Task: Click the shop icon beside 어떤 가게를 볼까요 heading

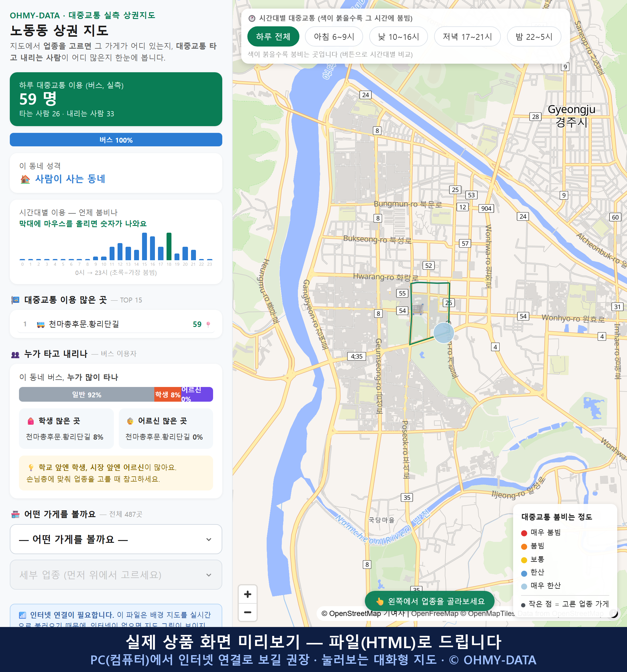Action: [15, 514]
